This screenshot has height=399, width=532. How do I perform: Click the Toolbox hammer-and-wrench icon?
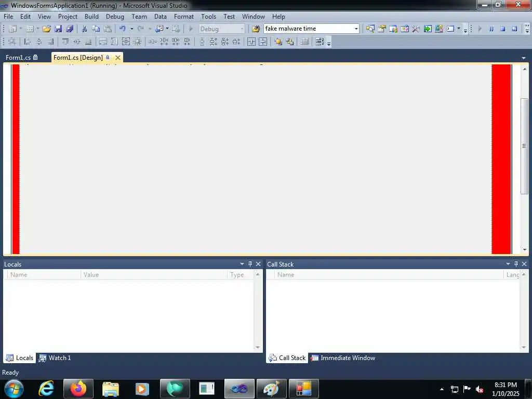(x=416, y=29)
